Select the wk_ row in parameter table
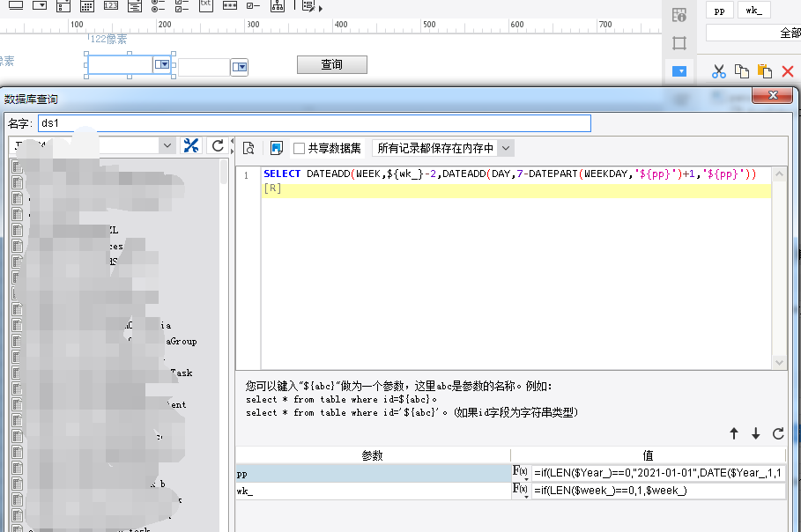This screenshot has width=801, height=532. [373, 491]
